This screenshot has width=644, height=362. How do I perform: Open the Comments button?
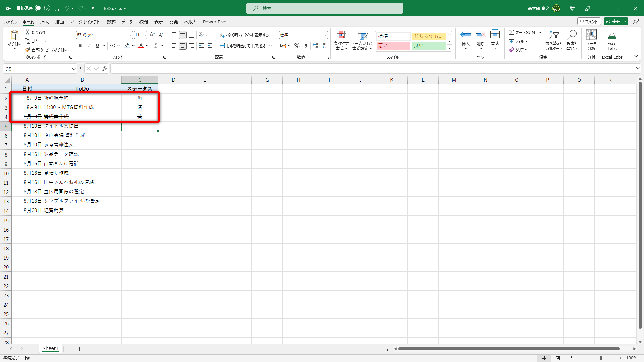tap(589, 21)
